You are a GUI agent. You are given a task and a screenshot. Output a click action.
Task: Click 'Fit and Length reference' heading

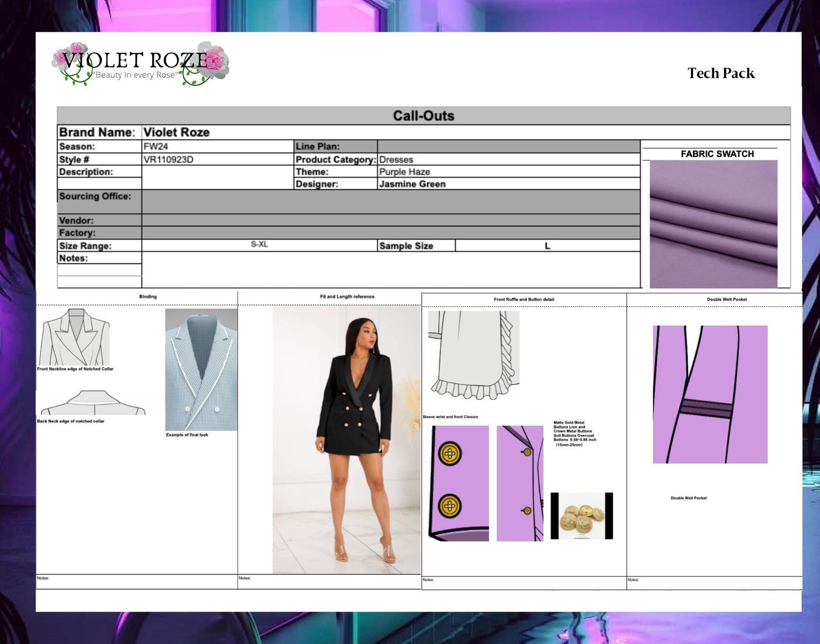point(347,297)
